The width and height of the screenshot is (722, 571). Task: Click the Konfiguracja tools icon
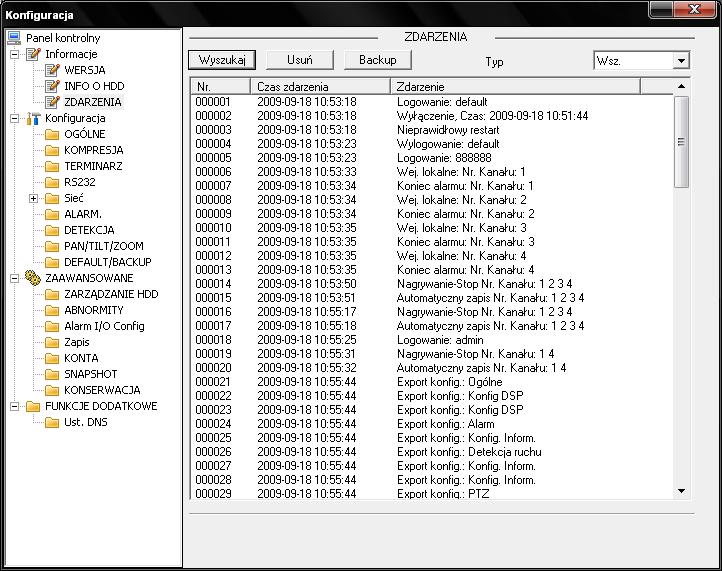(33, 118)
